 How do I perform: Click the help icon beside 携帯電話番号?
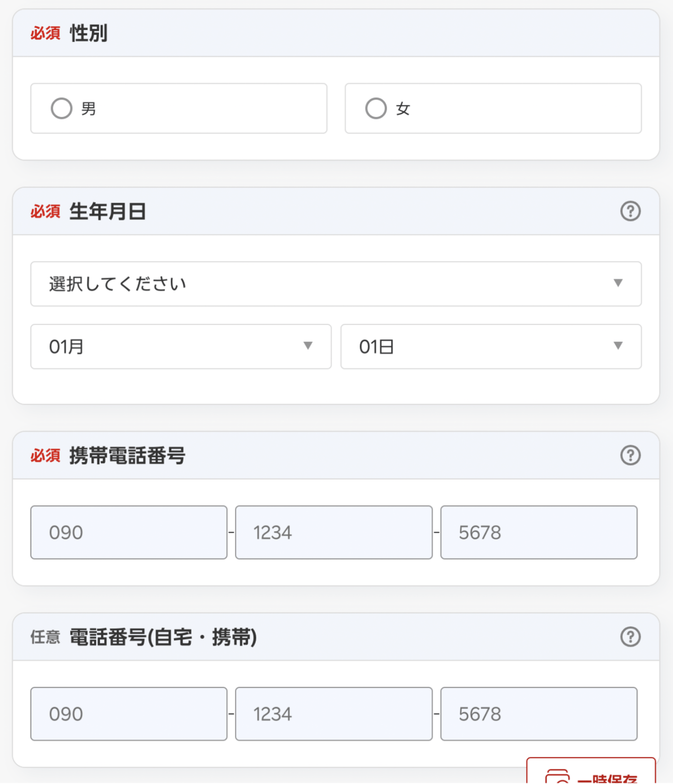click(630, 455)
